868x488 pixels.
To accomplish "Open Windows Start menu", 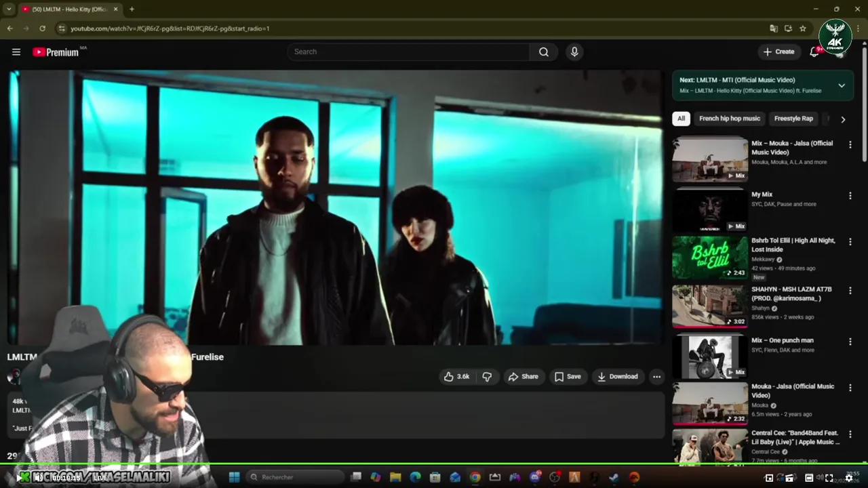I will click(234, 477).
